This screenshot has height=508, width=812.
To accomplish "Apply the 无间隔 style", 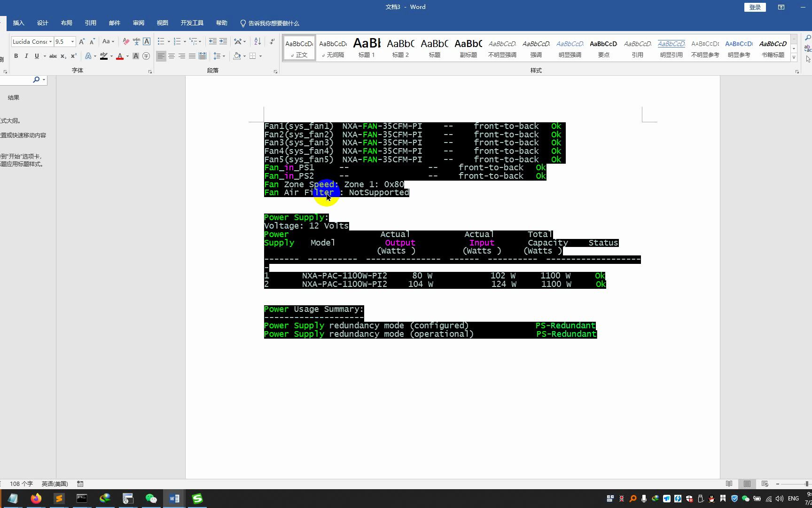I will (333, 48).
